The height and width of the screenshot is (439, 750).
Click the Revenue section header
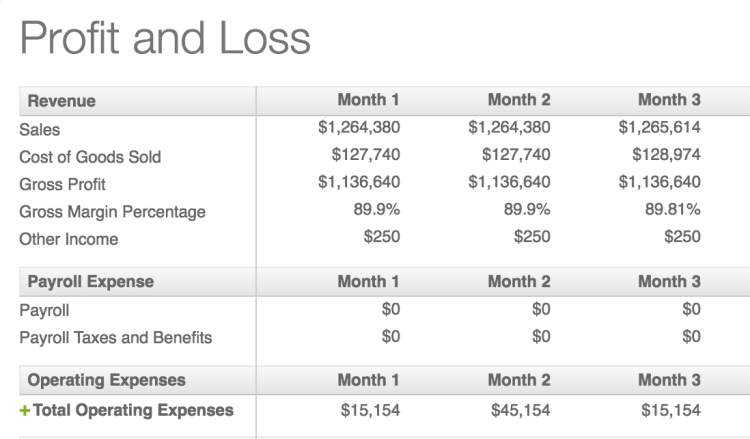tap(62, 101)
